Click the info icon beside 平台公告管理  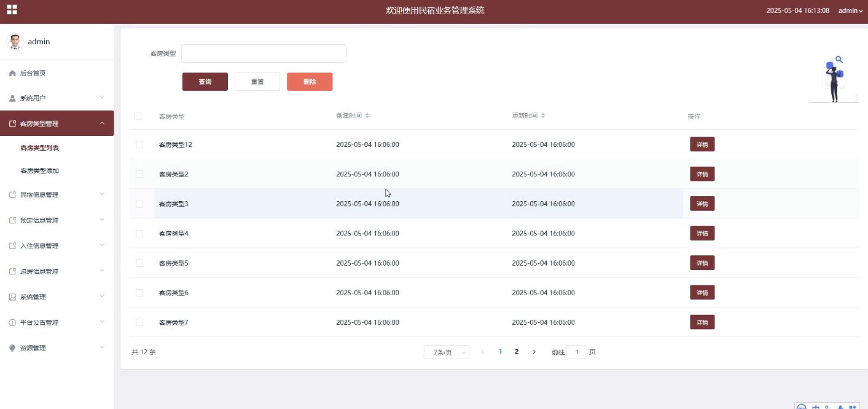[x=12, y=323]
